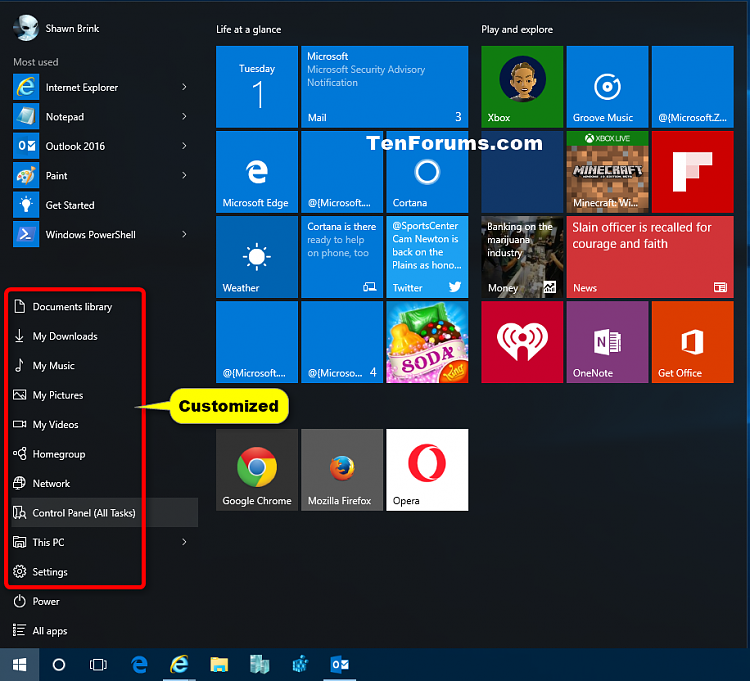The height and width of the screenshot is (681, 750).
Task: Open the Get Office tile
Action: (x=693, y=342)
